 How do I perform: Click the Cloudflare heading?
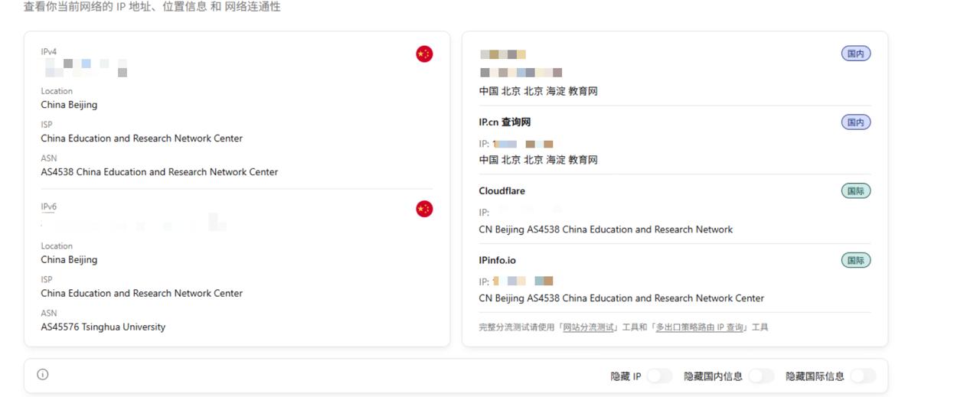pyautogui.click(x=502, y=191)
